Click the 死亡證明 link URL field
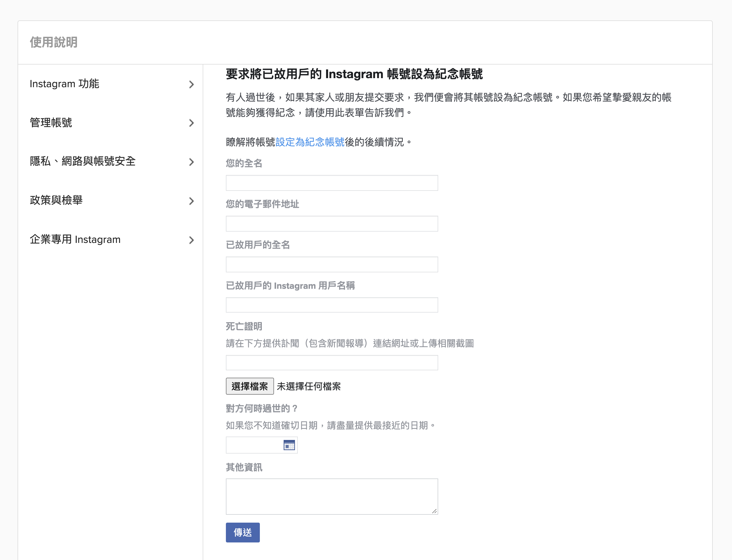The height and width of the screenshot is (560, 732). pos(331,363)
